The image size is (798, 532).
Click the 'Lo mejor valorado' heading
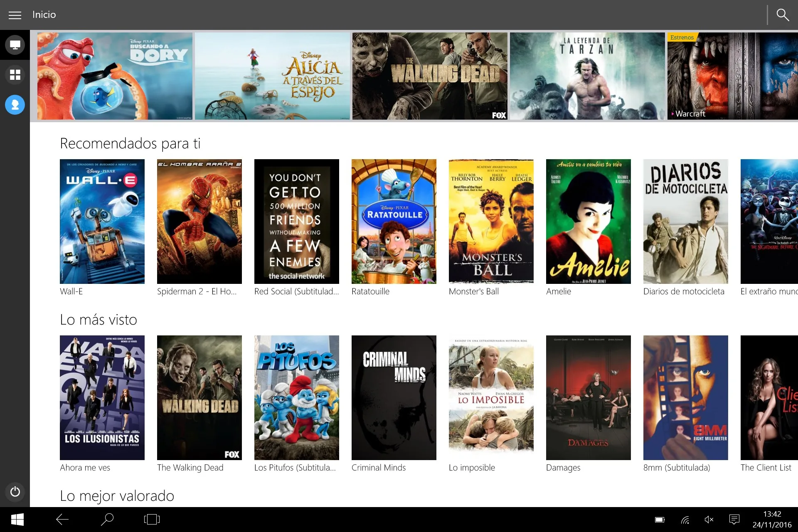(x=117, y=496)
